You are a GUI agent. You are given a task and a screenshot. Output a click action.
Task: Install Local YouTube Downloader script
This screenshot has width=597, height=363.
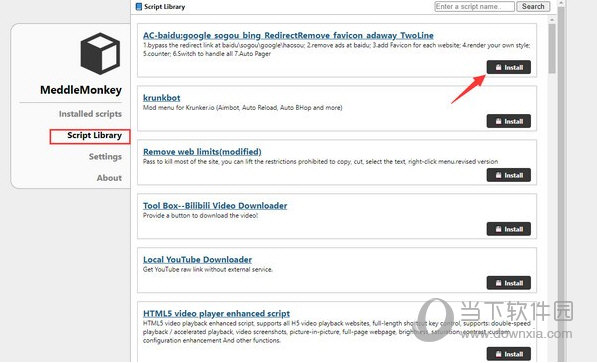pos(509,283)
